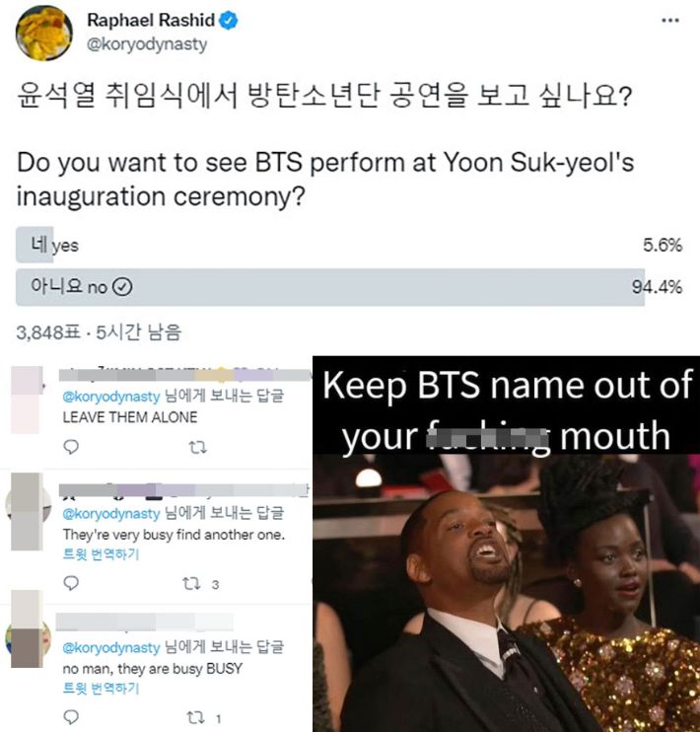The image size is (700, 732).
Task: Click retweet icon under LEAVE THEM ALONE tweet
Action: tap(197, 448)
